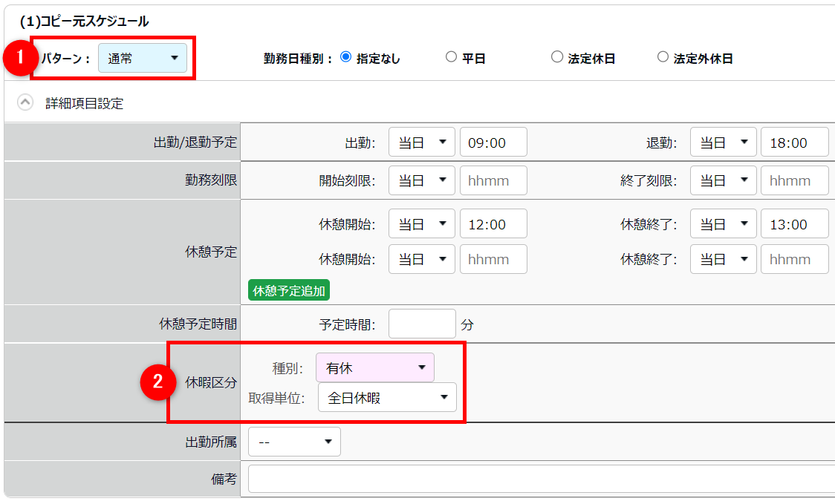This screenshot has height=504, width=835.
Task: Click the 開始刻限 time input field
Action: coord(493,180)
